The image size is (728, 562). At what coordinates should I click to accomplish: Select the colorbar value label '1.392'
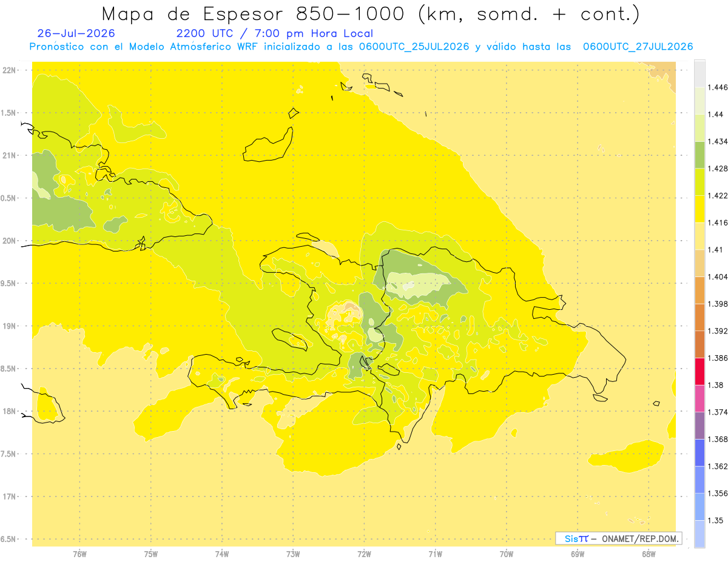click(x=718, y=331)
